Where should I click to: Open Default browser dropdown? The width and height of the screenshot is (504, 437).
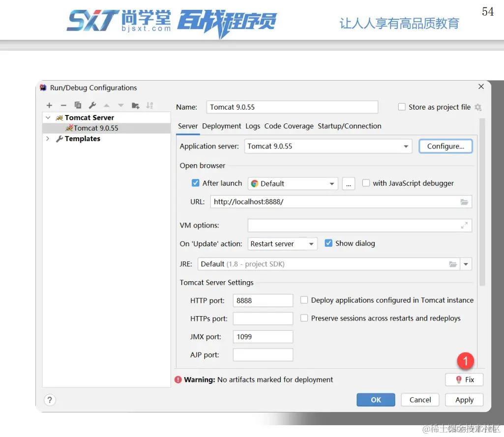coord(293,183)
